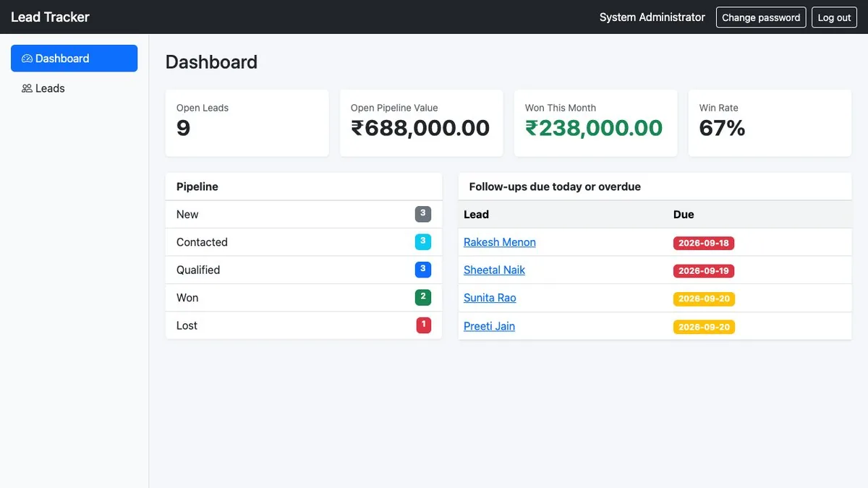Viewport: 868px width, 488px height.
Task: Click the System Administrator user name
Action: 652,17
